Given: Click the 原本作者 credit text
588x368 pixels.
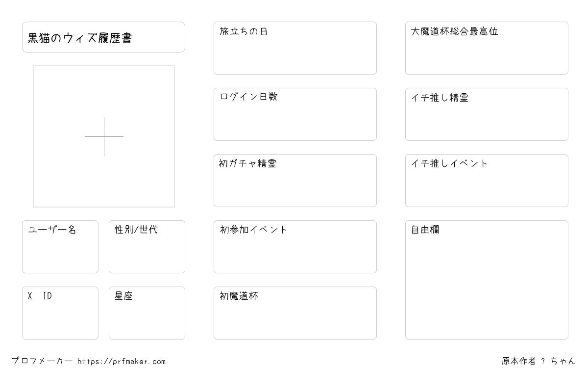Looking at the screenshot, I should [x=519, y=361].
